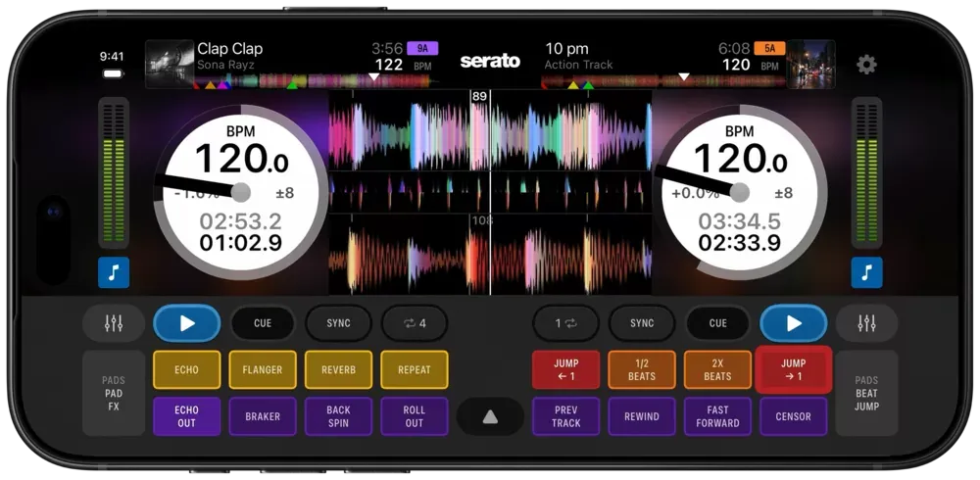Tap right deck remaining time 03:34.5
The width and height of the screenshot is (980, 480).
[739, 221]
